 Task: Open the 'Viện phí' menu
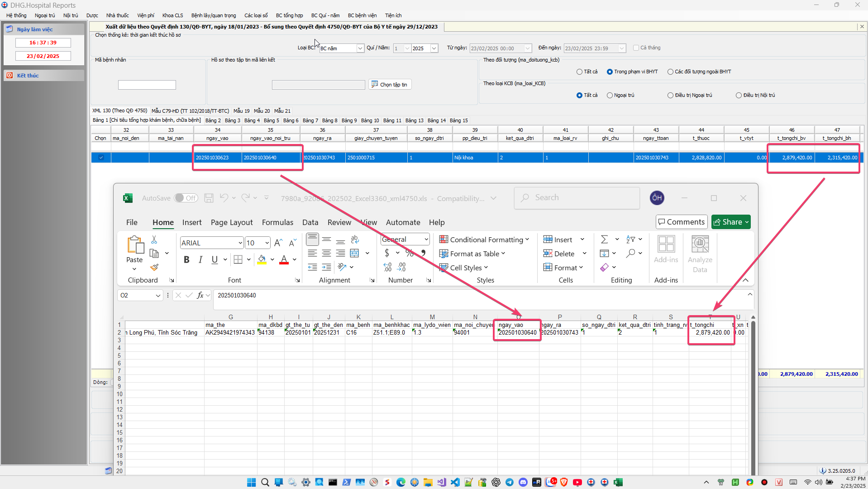click(x=146, y=15)
